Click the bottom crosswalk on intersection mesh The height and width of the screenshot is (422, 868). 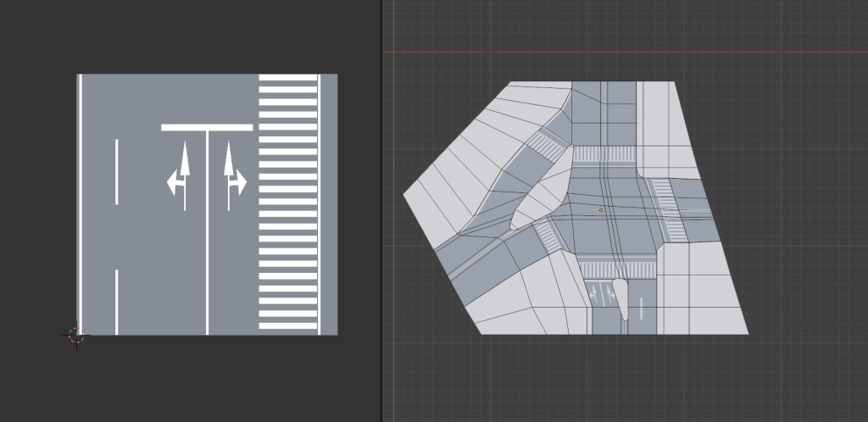tap(617, 270)
